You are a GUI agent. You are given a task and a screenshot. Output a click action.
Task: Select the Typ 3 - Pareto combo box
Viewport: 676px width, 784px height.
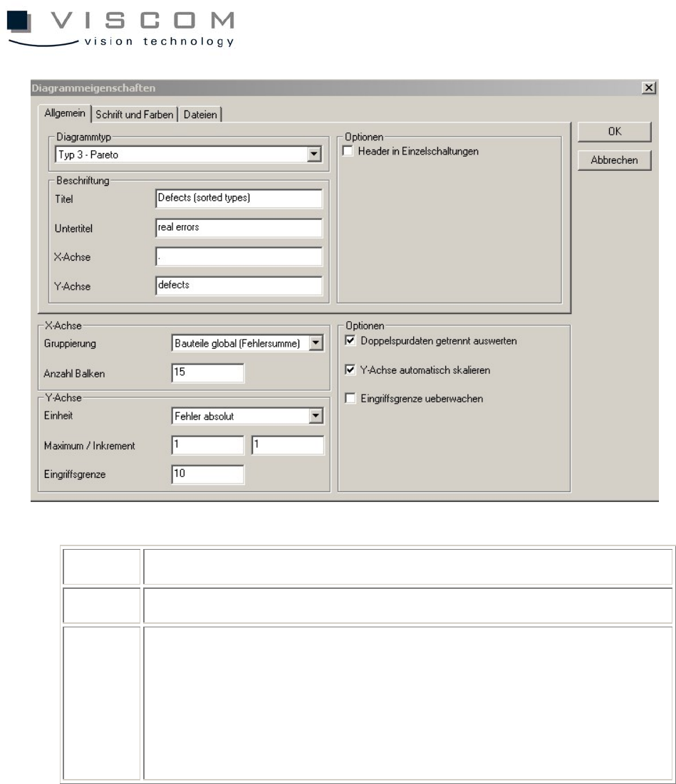pos(189,155)
